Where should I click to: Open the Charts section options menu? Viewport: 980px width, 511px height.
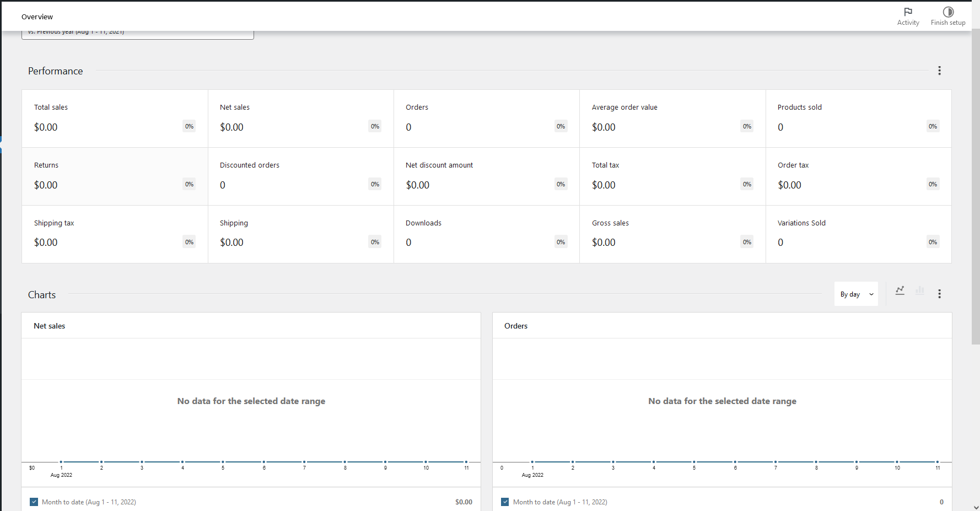940,294
